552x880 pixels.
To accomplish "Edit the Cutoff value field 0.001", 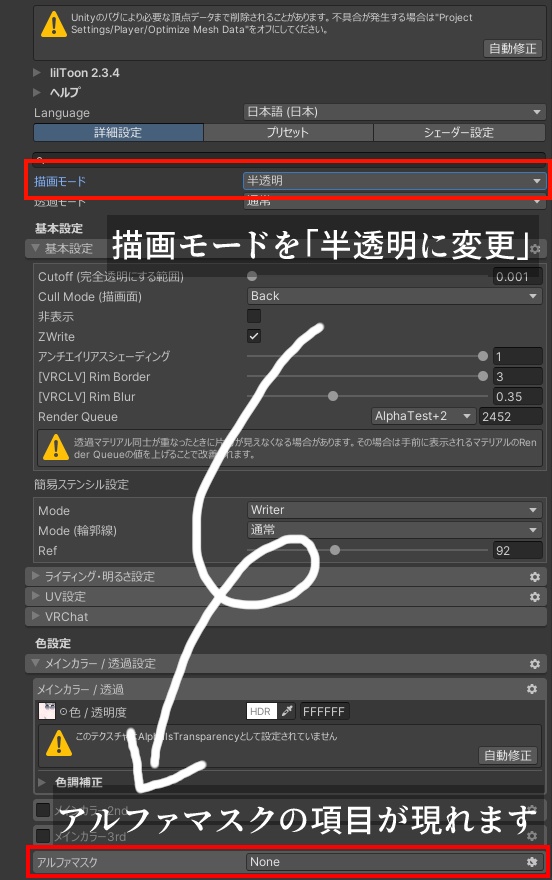I will click(x=517, y=276).
